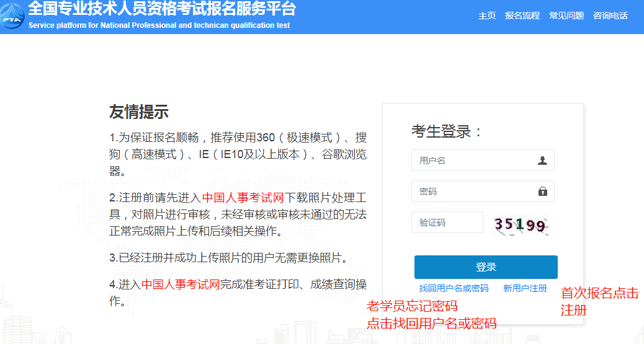
Task: Focus the 用户名 input field
Action: pos(483,161)
